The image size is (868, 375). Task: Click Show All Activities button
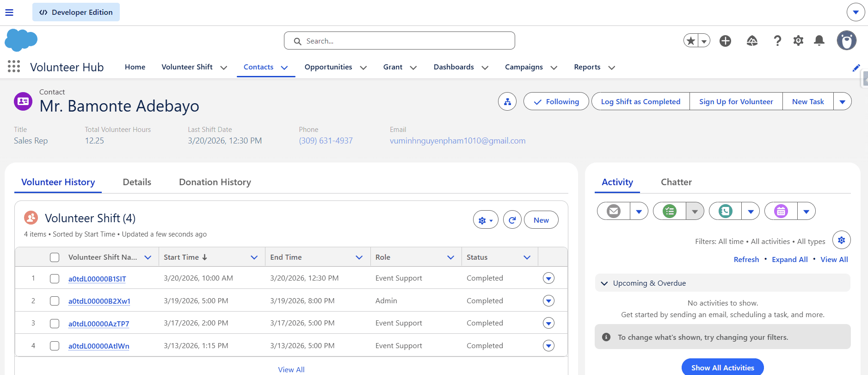click(x=722, y=367)
